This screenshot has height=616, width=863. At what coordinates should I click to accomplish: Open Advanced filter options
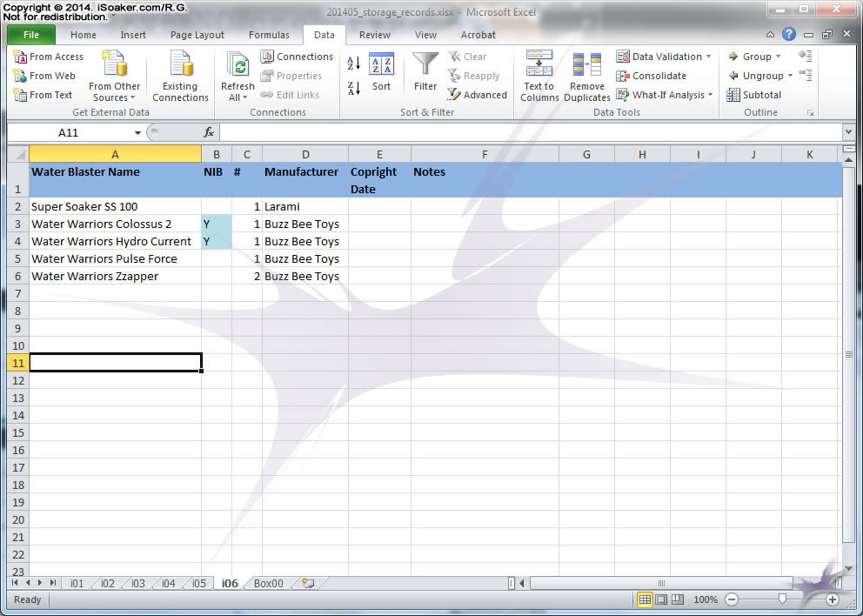pyautogui.click(x=478, y=95)
